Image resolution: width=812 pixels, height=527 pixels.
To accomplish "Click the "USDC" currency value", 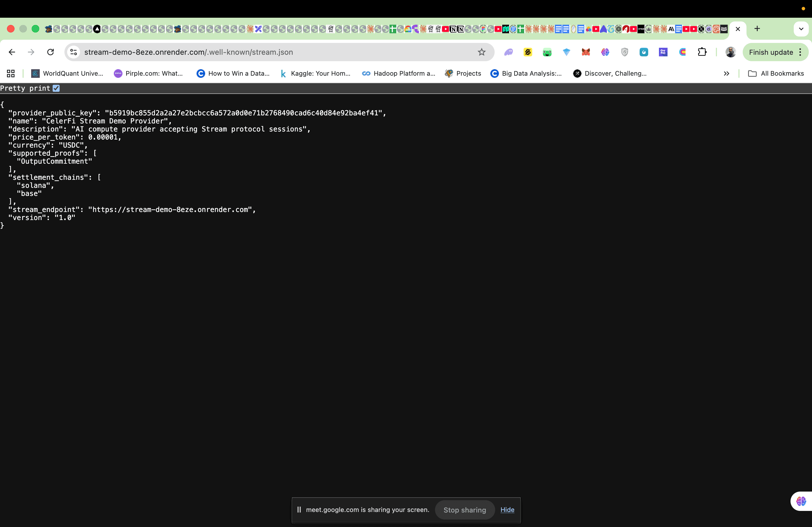I will pos(71,145).
